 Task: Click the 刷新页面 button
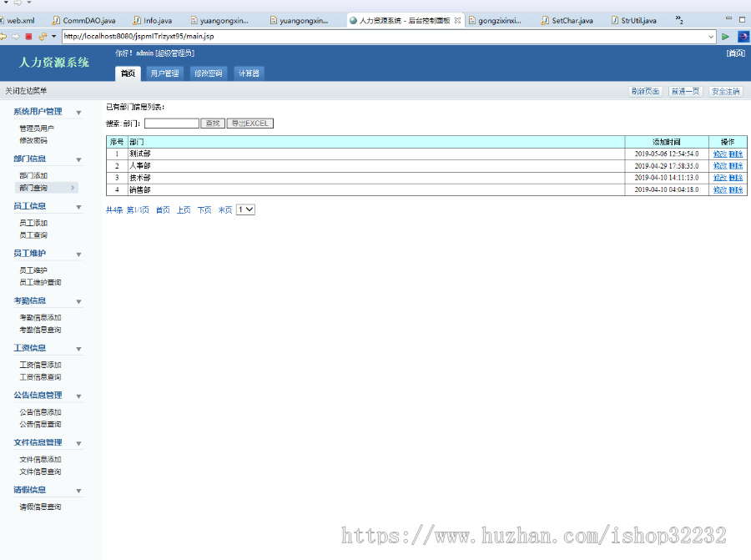645,92
